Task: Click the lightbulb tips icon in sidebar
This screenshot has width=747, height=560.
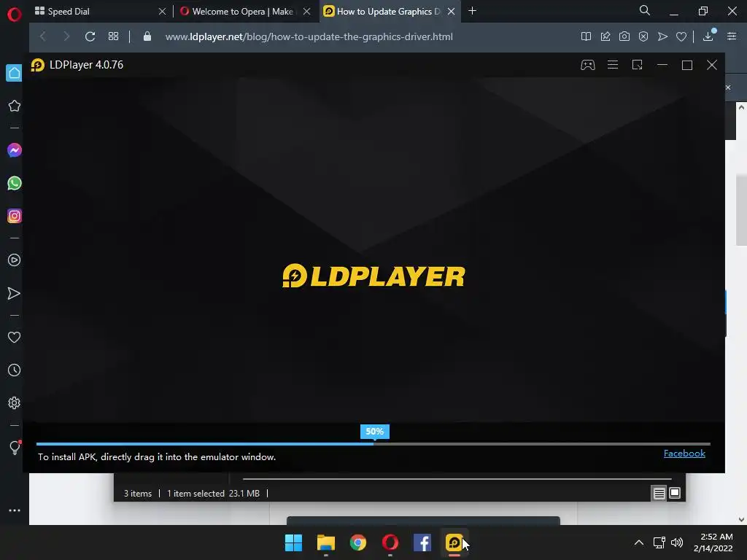Action: click(x=15, y=447)
